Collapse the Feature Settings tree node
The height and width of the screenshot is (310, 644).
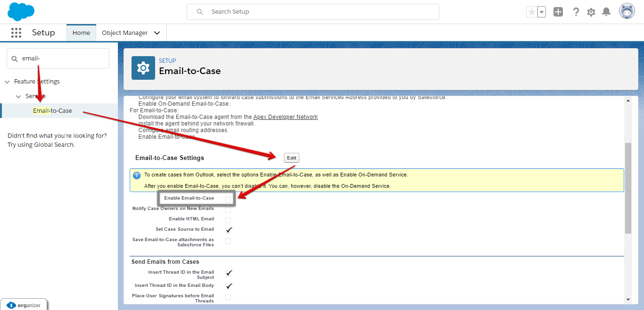pyautogui.click(x=7, y=81)
